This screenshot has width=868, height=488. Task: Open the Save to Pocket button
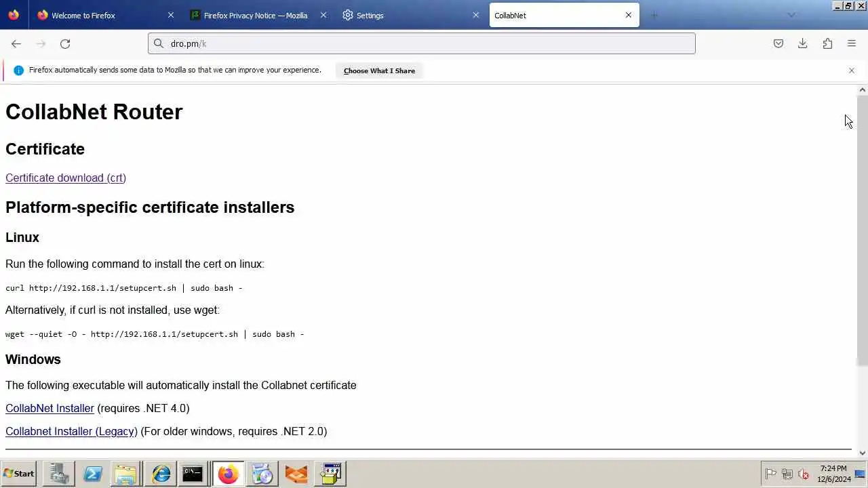tap(778, 43)
